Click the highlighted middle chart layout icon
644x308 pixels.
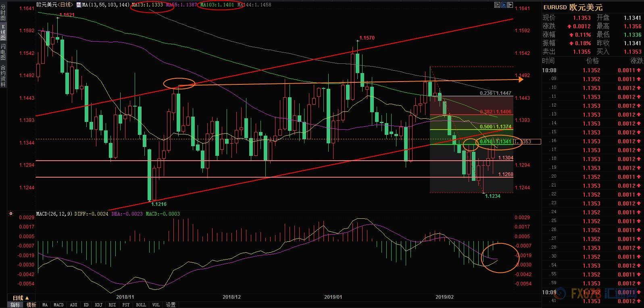click(503, 5)
